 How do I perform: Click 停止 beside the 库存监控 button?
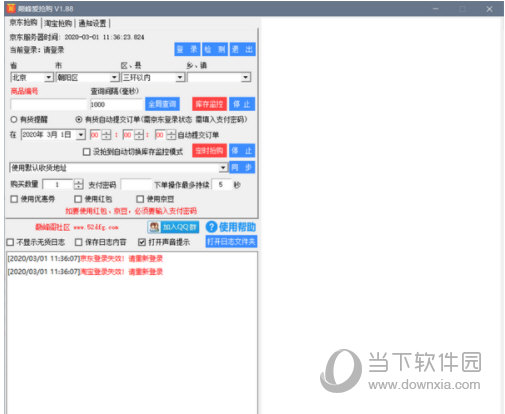click(x=242, y=104)
